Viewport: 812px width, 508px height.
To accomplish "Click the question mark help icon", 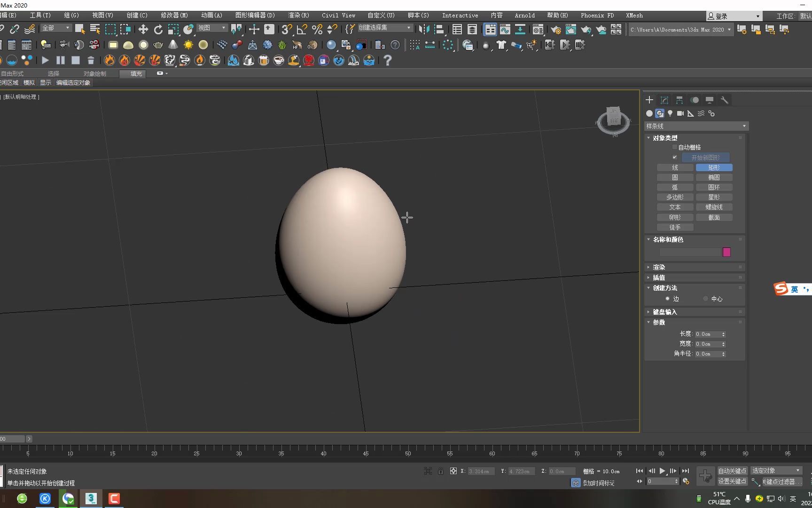I will (387, 60).
